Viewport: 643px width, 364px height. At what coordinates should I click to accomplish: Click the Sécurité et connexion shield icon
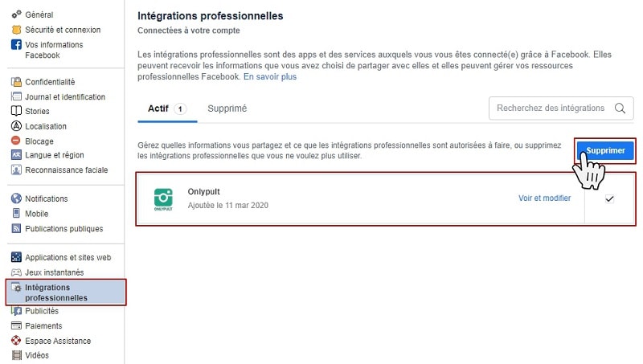(x=16, y=30)
